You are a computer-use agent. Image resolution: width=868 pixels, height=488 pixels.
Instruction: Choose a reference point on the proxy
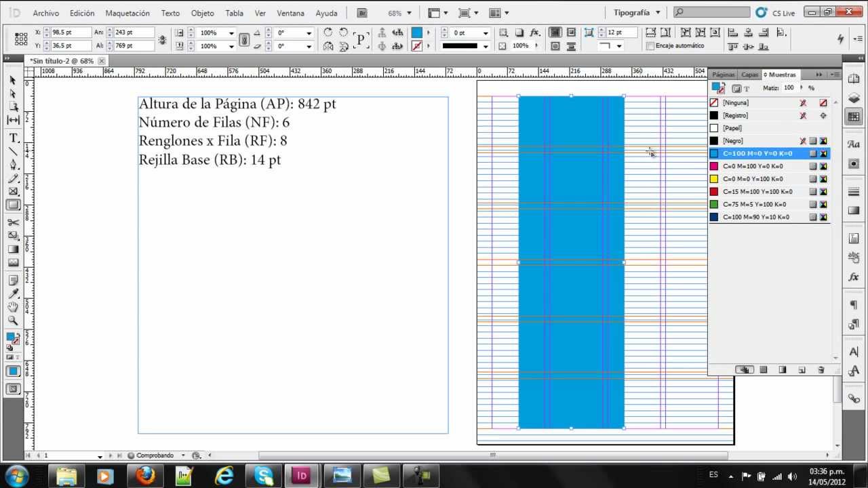pyautogui.click(x=21, y=39)
